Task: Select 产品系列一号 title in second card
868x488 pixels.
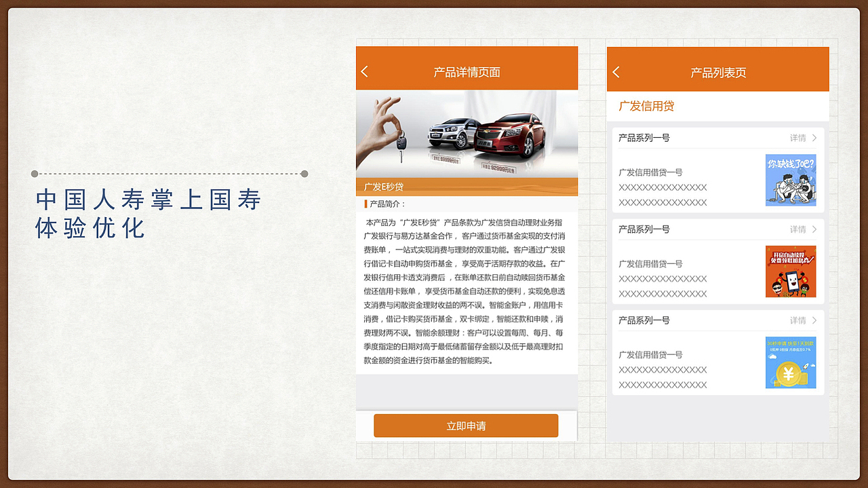Action: click(644, 229)
